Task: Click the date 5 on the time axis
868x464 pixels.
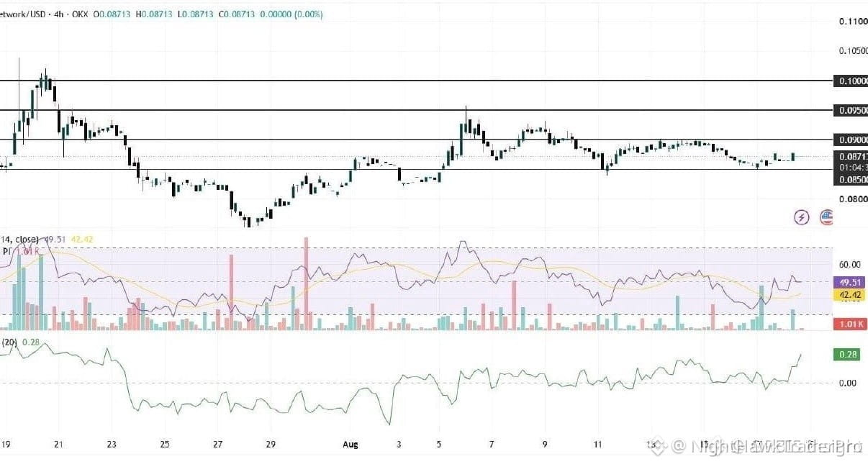Action: [x=438, y=444]
